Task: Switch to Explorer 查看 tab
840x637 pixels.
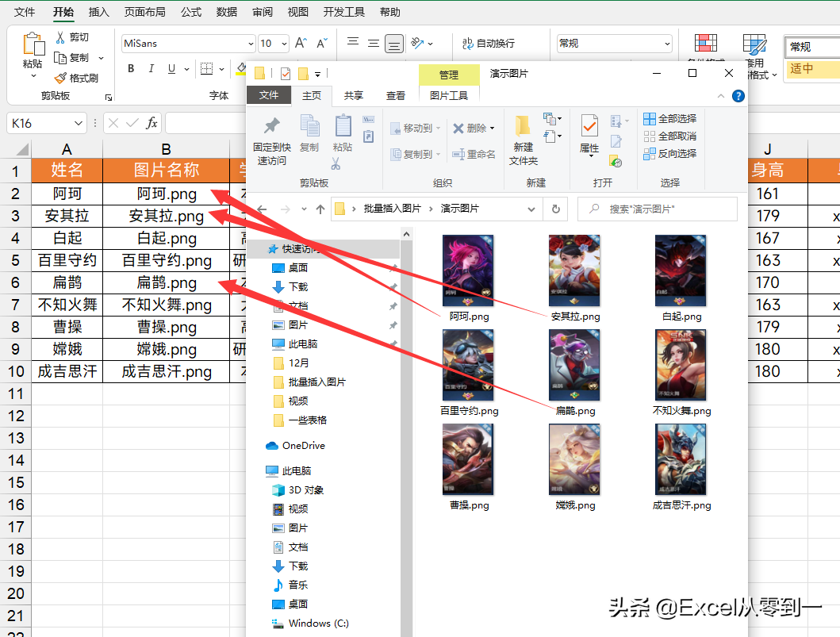Action: coord(396,95)
